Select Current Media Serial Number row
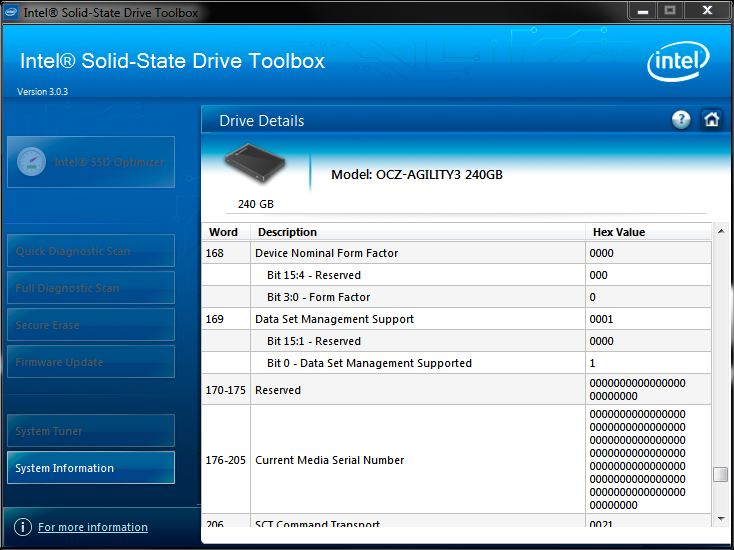734x550 pixels. (456, 460)
